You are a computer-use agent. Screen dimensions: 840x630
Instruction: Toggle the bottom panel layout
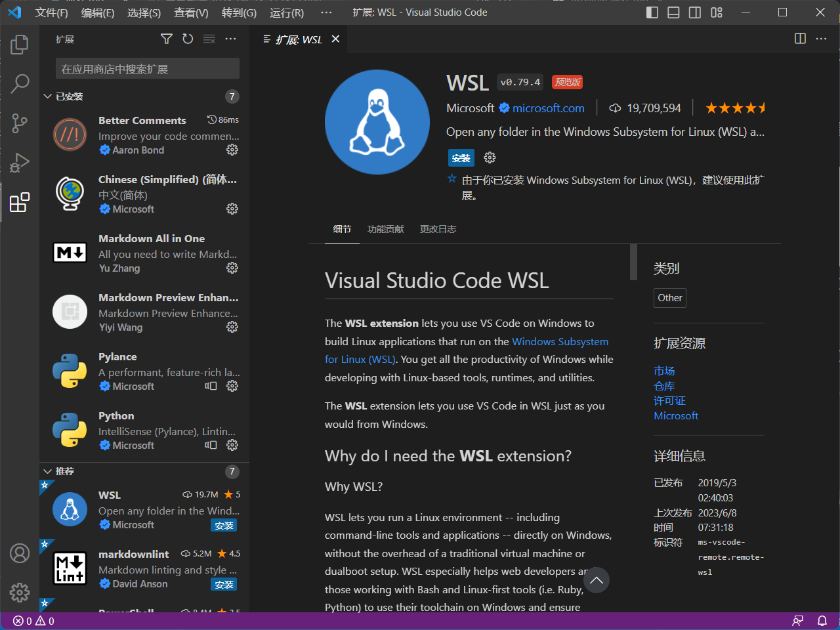[x=673, y=12]
